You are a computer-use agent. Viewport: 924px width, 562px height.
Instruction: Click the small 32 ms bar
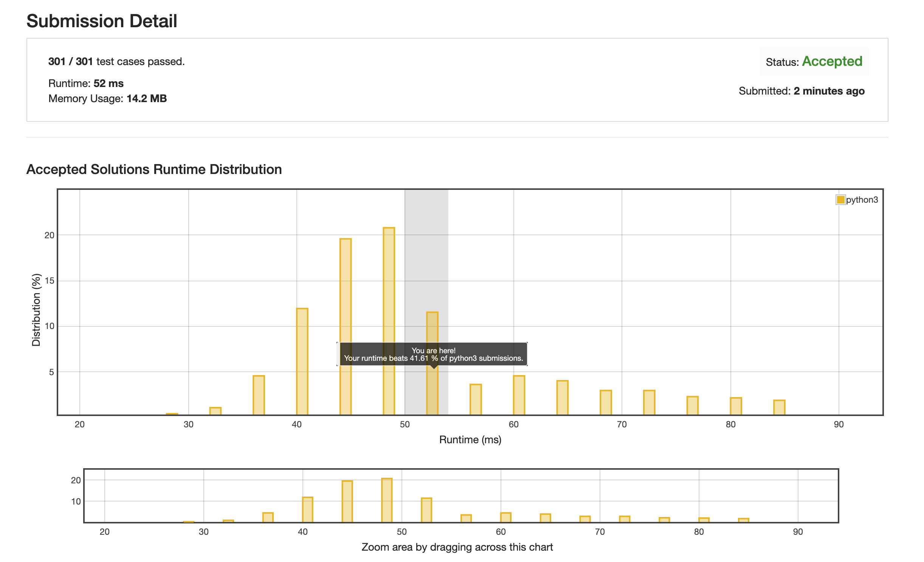coord(215,411)
